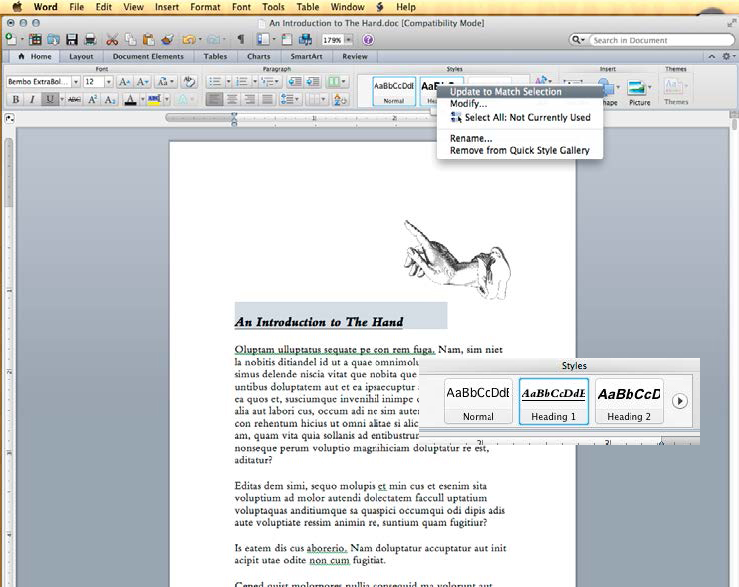
Task: Apply superscript formatting
Action: 92,99
